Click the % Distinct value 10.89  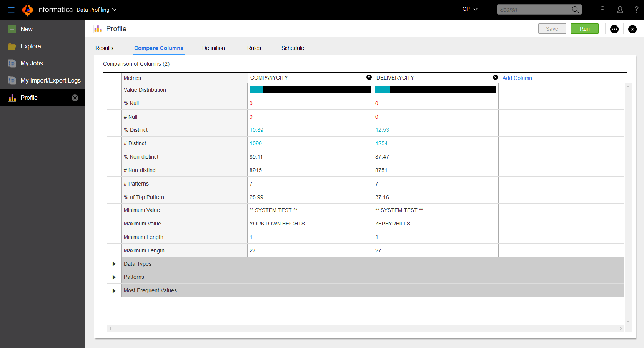pos(256,130)
